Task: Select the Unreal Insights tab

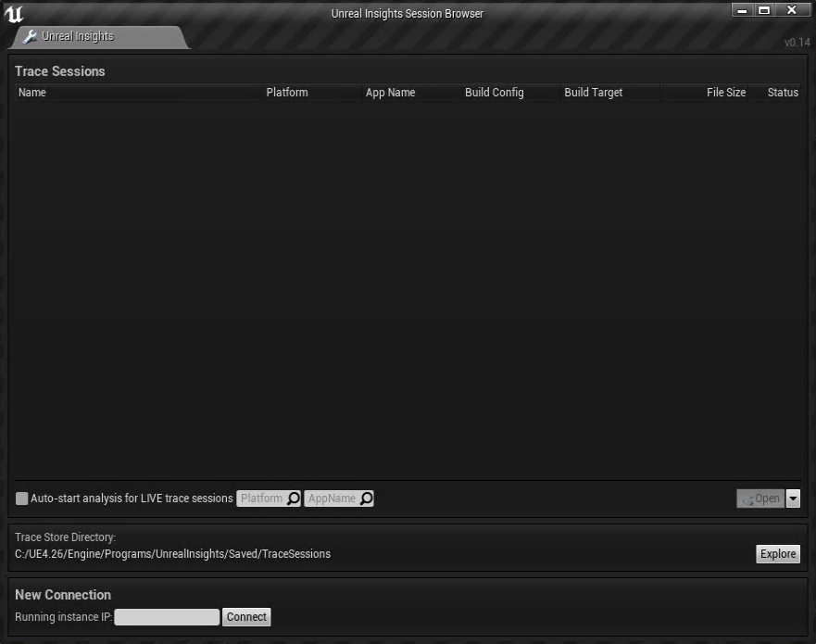Action: [x=99, y=36]
